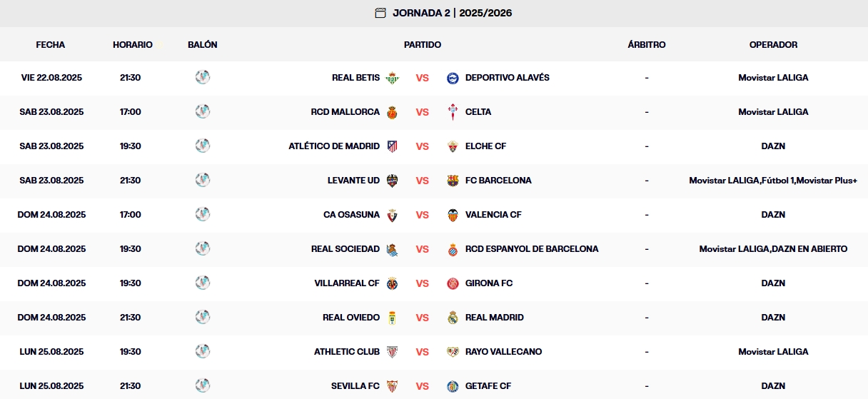Click the Real Betis club crest
Screen dimensions: 868x399
pyautogui.click(x=392, y=78)
